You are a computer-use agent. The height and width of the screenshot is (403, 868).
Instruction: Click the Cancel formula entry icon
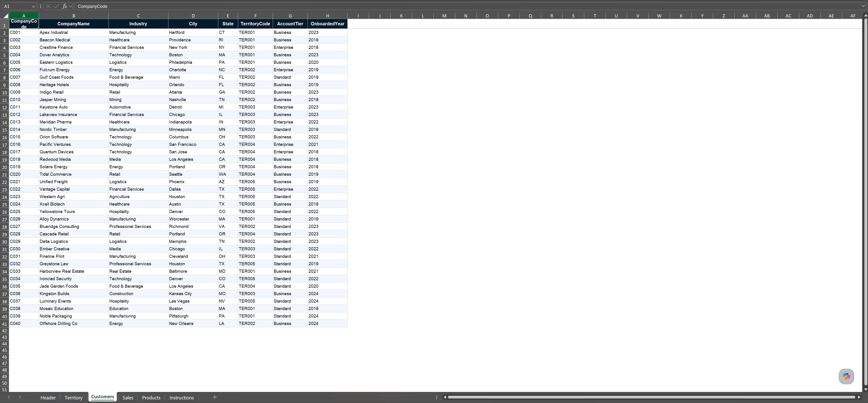click(x=48, y=6)
